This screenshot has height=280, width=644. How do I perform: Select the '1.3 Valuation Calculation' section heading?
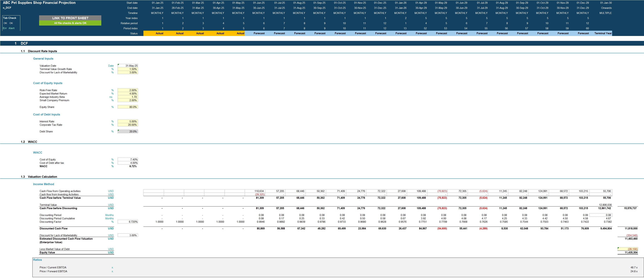tap(39, 177)
